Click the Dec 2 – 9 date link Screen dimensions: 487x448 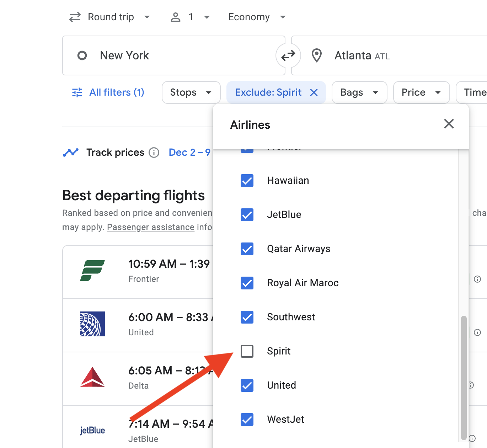pos(190,153)
